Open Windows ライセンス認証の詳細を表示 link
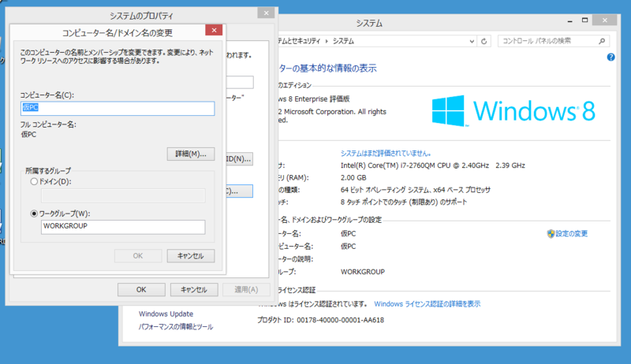This screenshot has height=364, width=631. pyautogui.click(x=428, y=304)
